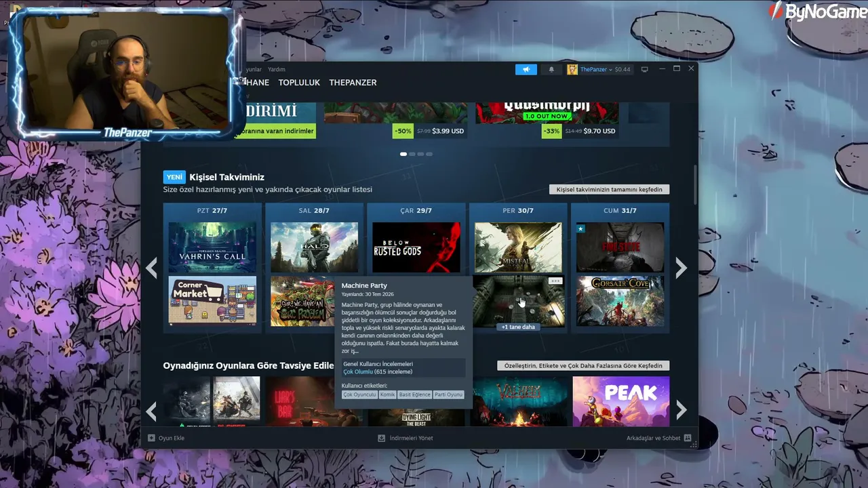The height and width of the screenshot is (488, 868).
Task: Show next recommended games with right arrow
Action: click(x=681, y=410)
